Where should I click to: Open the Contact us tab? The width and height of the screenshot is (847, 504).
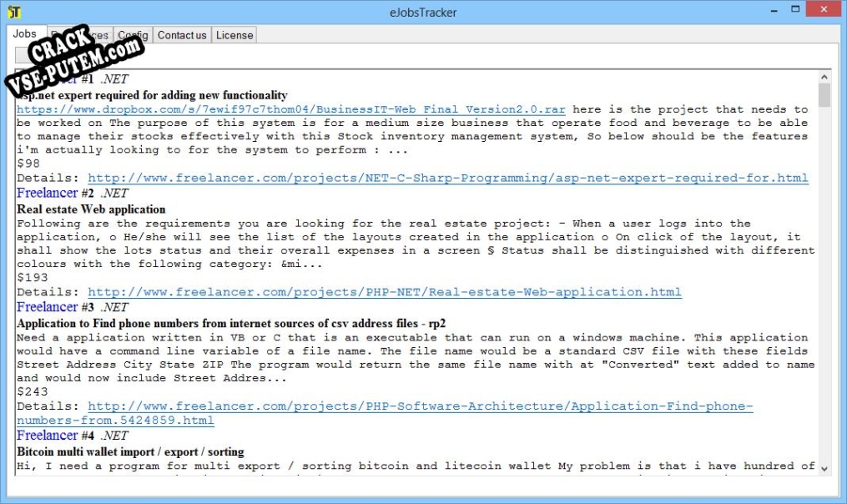point(181,35)
